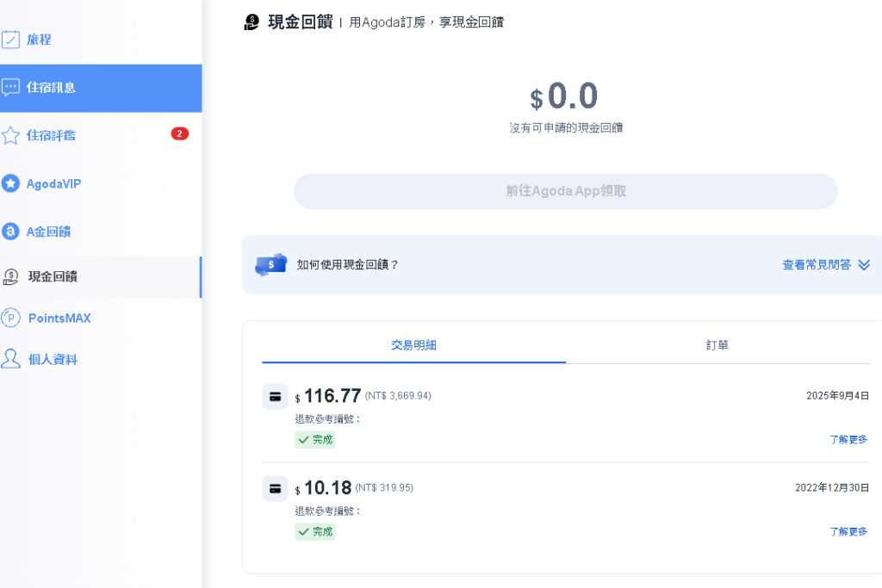Select the 交易明細 tab

[x=413, y=345]
